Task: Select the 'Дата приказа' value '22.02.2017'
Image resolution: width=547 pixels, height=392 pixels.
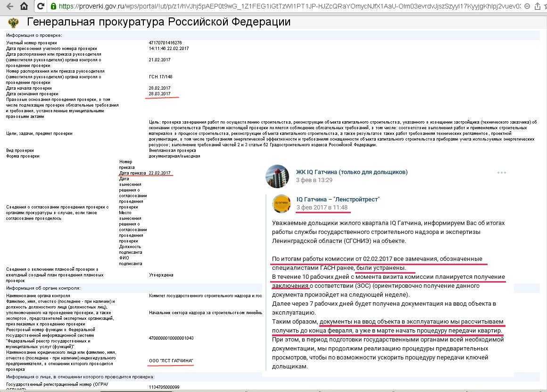Action: pyautogui.click(x=159, y=173)
